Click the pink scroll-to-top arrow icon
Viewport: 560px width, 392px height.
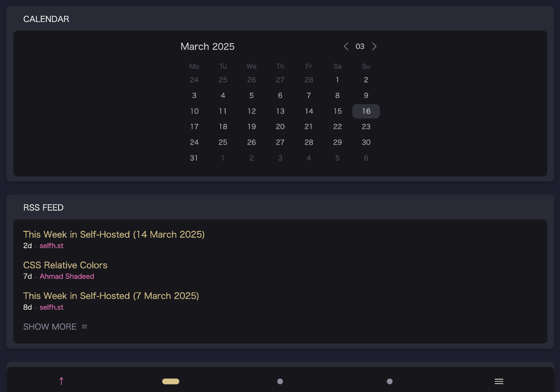coord(61,381)
